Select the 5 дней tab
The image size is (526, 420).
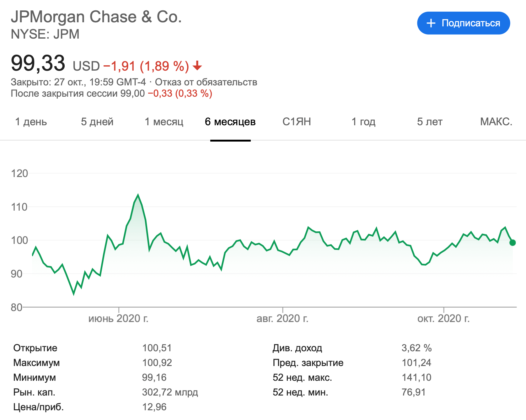pos(97,122)
